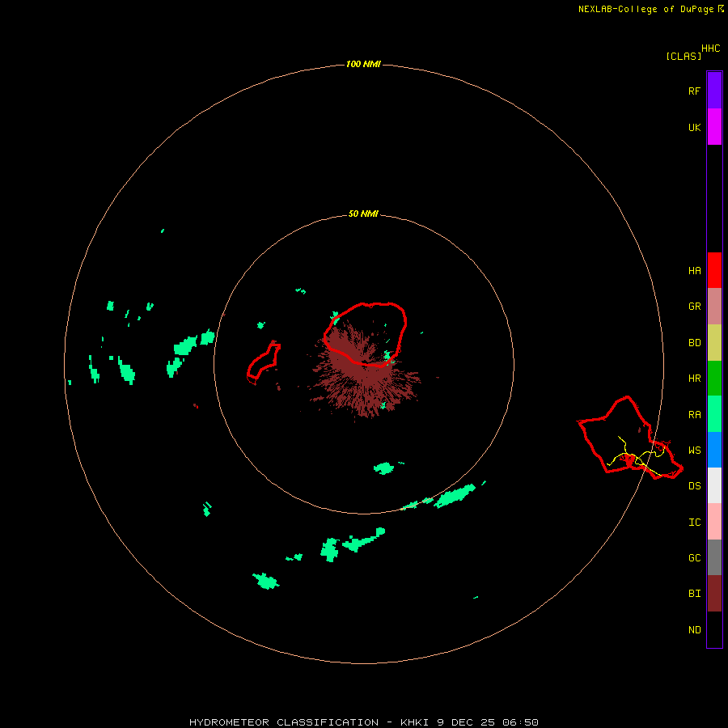Select the WS blue legend swatch
The width and height of the screenshot is (728, 728).
click(714, 450)
